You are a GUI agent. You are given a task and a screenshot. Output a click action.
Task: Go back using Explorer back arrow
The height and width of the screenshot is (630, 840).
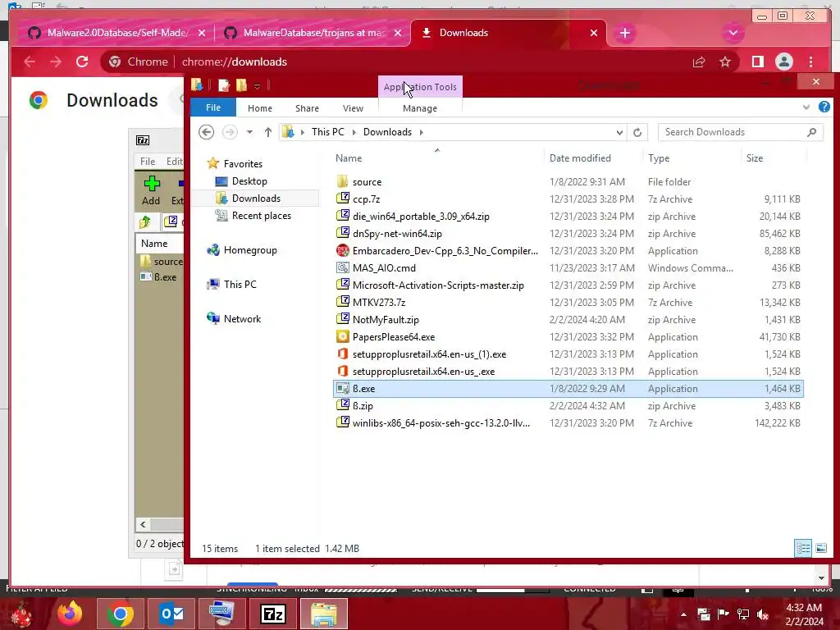206,132
